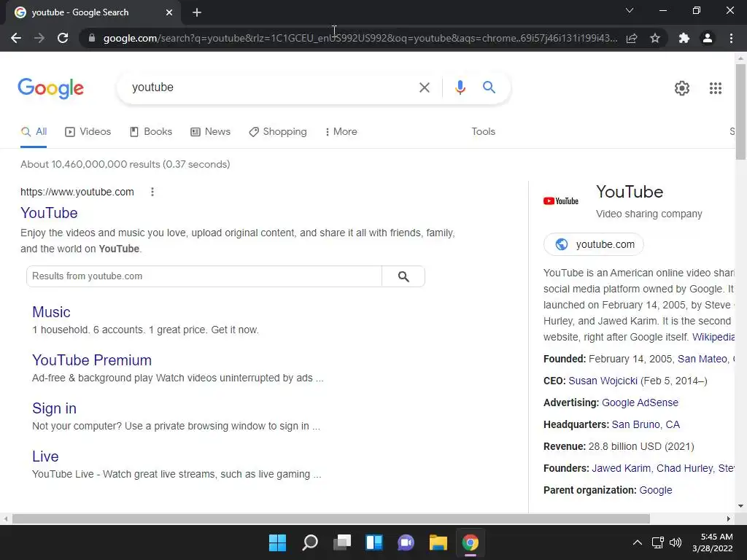
Task: Open Google search settings gear
Action: pyautogui.click(x=682, y=88)
